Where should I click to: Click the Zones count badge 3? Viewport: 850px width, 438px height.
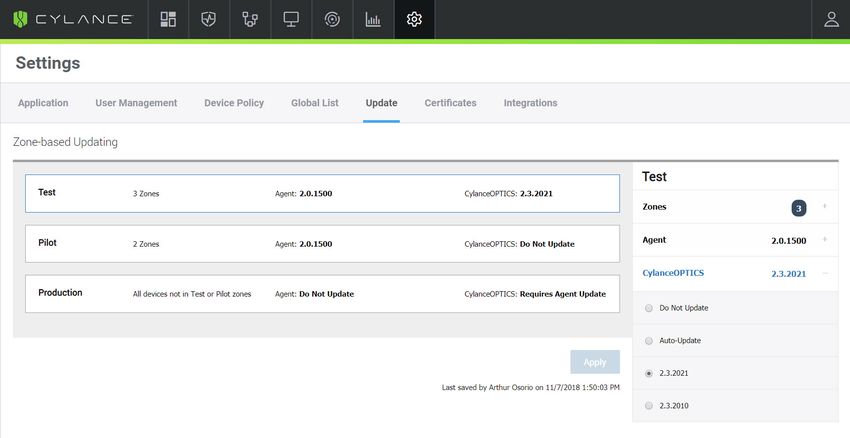[799, 208]
